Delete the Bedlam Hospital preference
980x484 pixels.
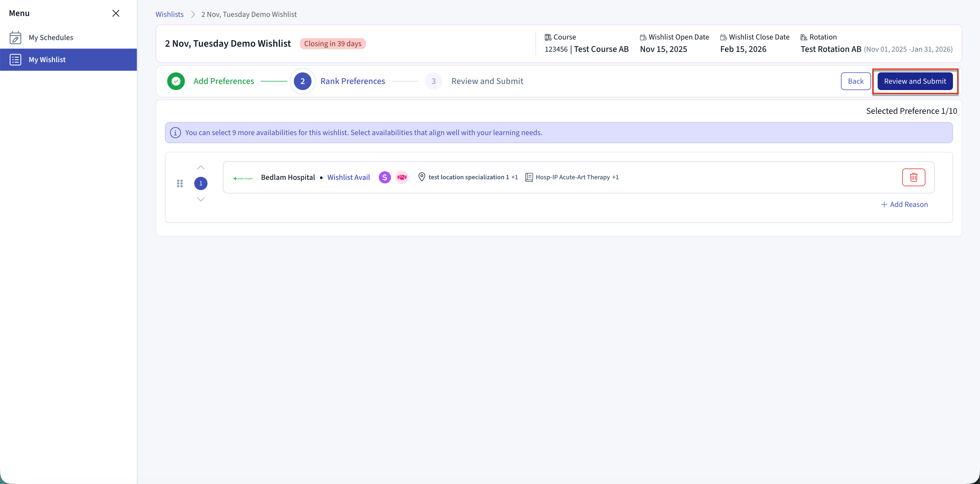coord(914,177)
